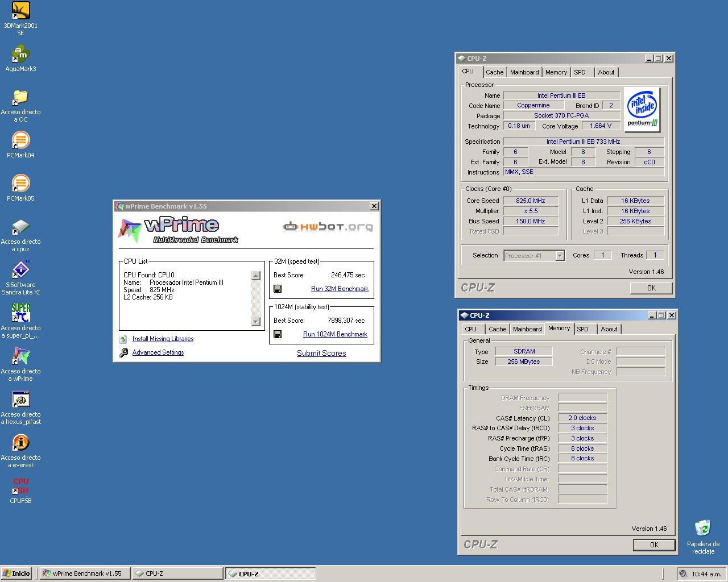
Task: Click the Specification field Intel Pentium III EB 733 MHz
Action: (x=584, y=142)
